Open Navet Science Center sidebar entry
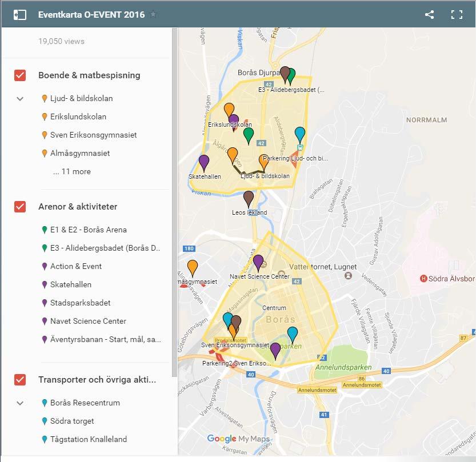 [x=88, y=321]
